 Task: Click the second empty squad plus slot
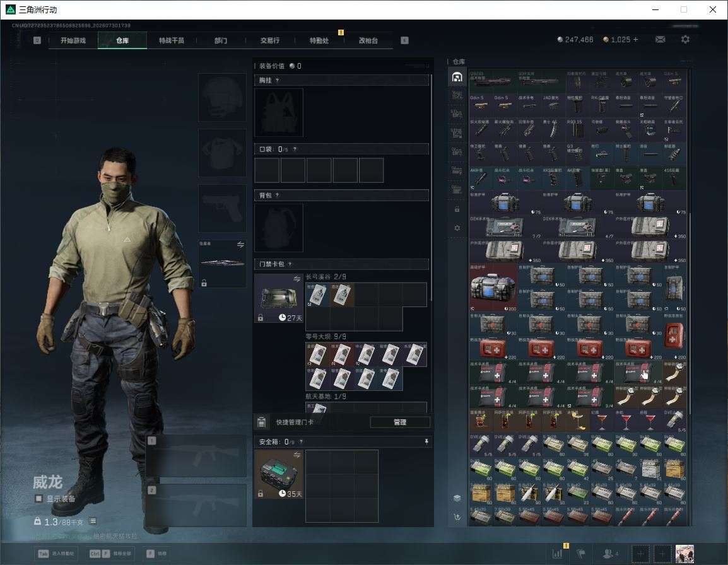click(x=662, y=554)
